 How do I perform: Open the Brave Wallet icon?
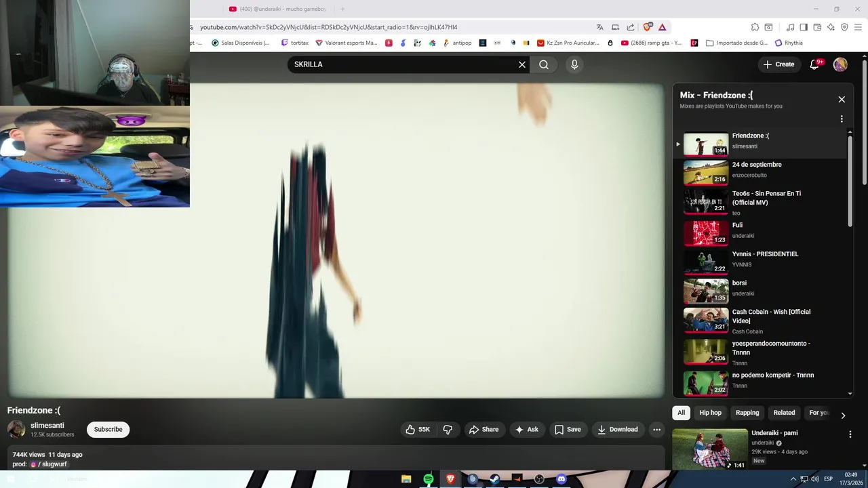817,27
